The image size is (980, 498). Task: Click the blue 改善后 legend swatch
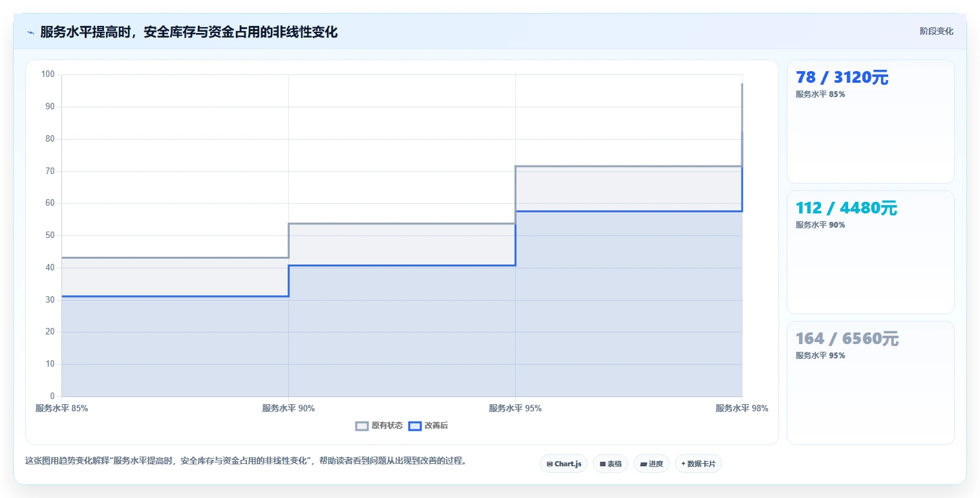(x=415, y=426)
